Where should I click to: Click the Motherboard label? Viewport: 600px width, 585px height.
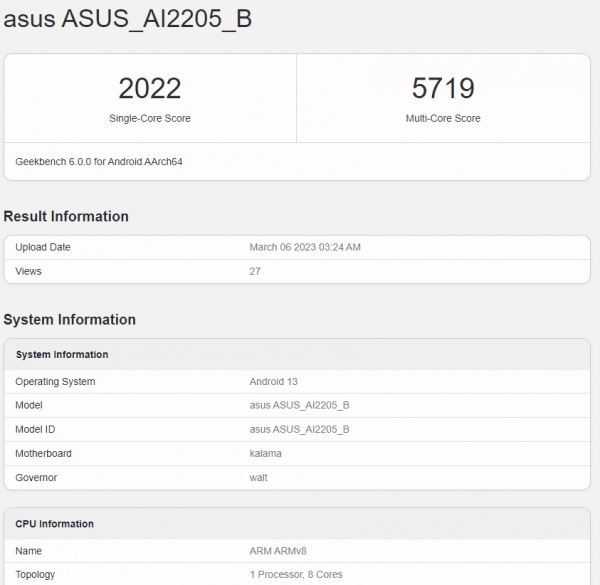click(x=43, y=453)
